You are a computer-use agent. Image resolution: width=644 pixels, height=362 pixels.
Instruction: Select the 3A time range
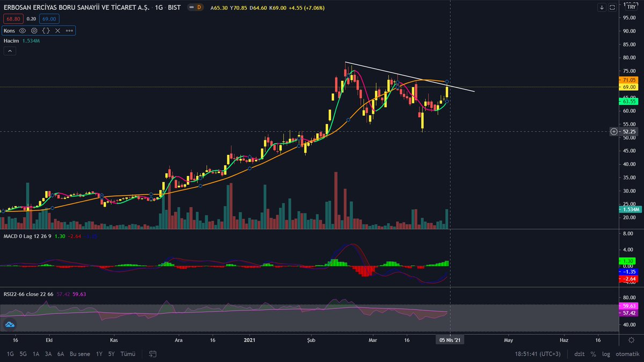point(48,354)
